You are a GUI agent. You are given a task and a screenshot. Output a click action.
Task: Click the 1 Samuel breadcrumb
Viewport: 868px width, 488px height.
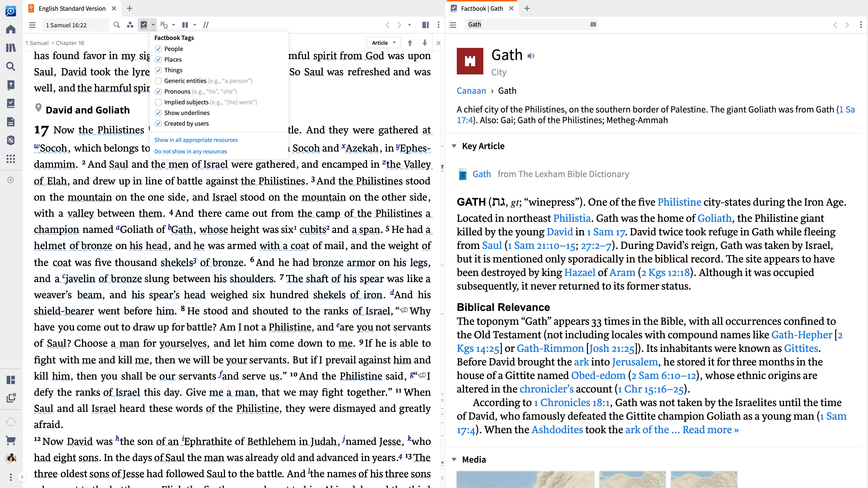pyautogui.click(x=37, y=43)
